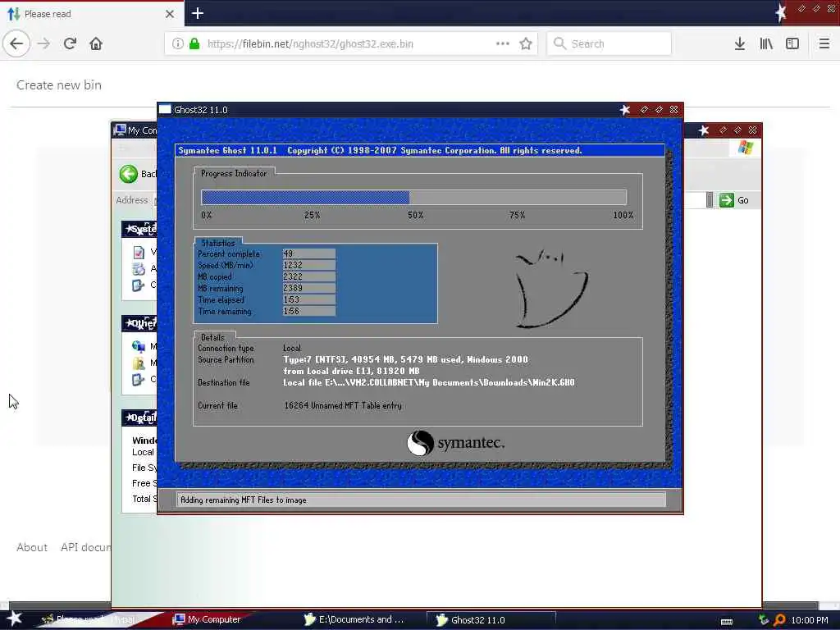Click the Ghost progress indicator bar
Screen dimensions: 840x630
tap(413, 197)
